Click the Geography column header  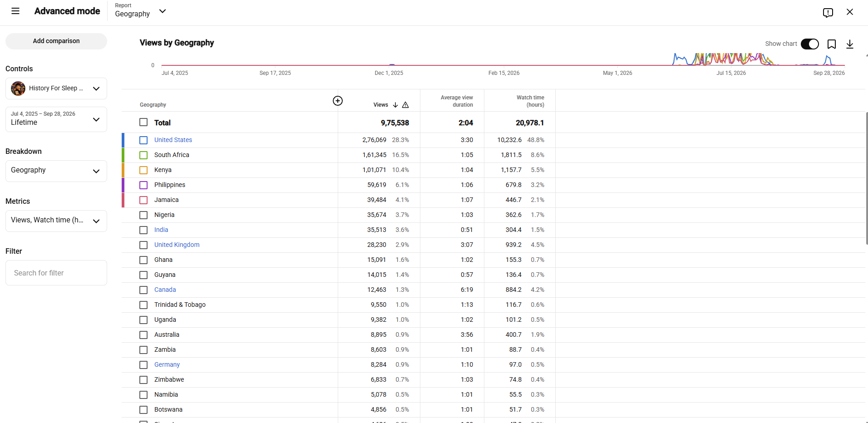click(153, 105)
